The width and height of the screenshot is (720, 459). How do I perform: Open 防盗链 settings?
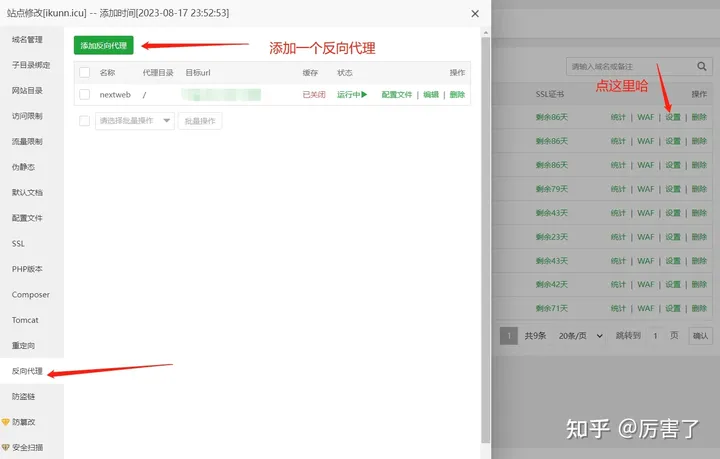(23, 397)
